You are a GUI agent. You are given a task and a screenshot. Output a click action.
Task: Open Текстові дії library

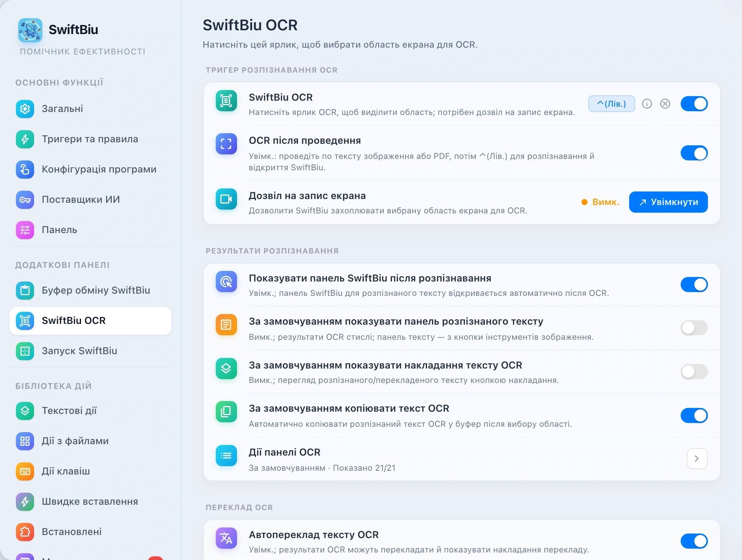pos(90,411)
